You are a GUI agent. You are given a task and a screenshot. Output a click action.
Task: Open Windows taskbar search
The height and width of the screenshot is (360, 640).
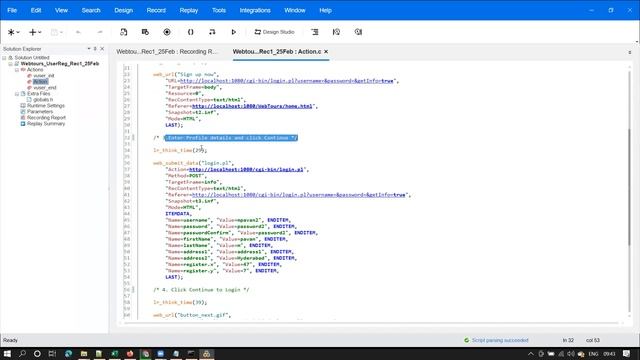(x=22, y=353)
